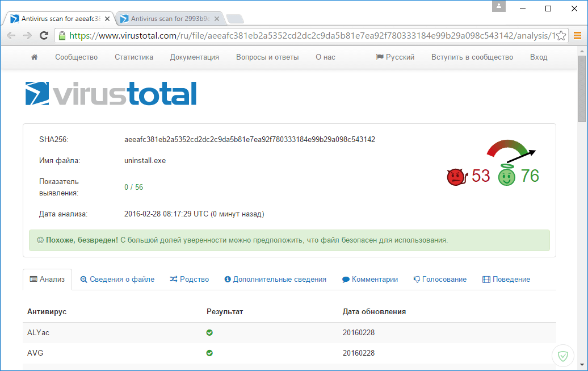This screenshot has height=371, width=588.
Task: Click the ALYac antivirus name
Action: pyautogui.click(x=38, y=333)
